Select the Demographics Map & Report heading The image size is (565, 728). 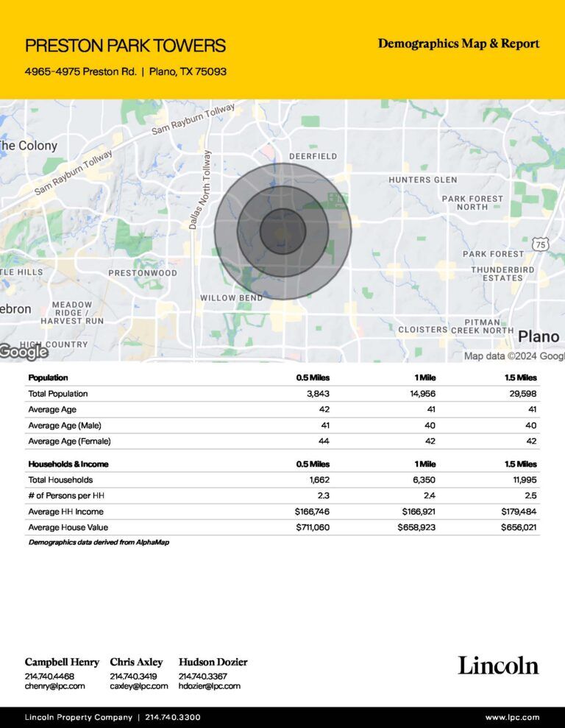point(458,44)
